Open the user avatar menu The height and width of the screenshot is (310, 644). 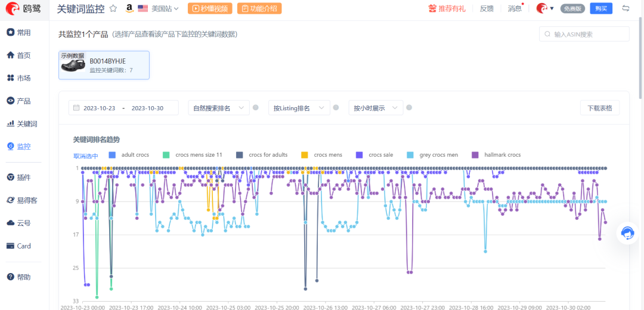[545, 8]
